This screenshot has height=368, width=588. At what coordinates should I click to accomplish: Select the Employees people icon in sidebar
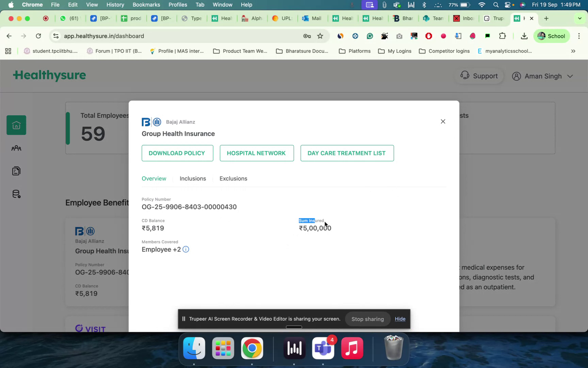tap(16, 148)
